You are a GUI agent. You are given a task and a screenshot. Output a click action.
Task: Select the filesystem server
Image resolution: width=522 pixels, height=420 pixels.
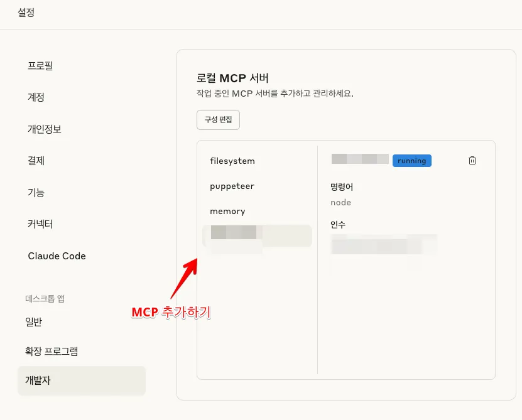coord(232,161)
